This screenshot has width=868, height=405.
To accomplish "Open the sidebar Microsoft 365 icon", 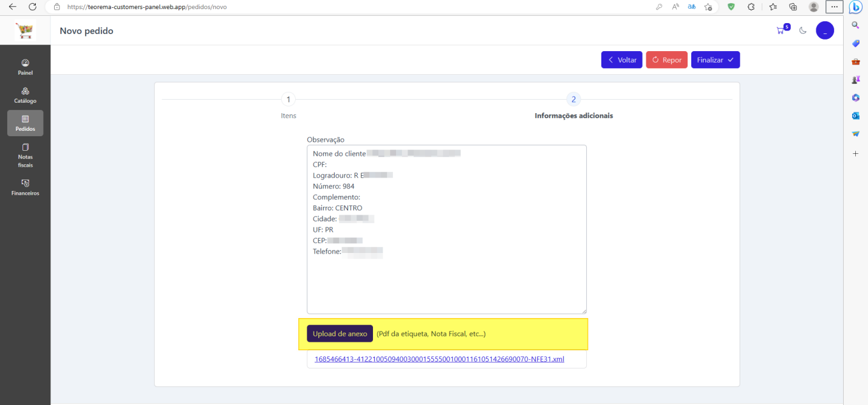I will click(856, 97).
